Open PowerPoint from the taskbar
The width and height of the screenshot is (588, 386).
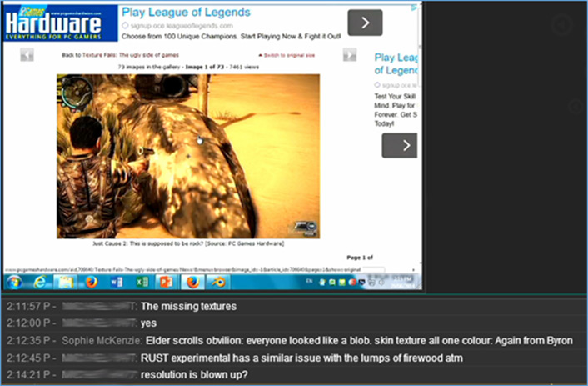point(166,282)
